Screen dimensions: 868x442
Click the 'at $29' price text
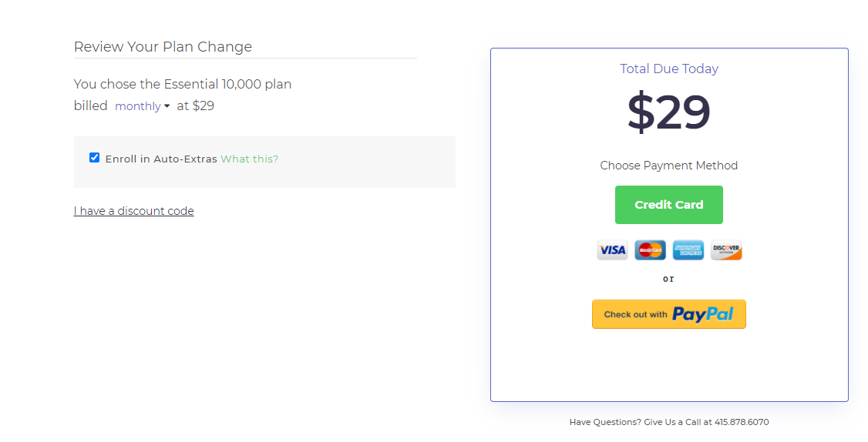(196, 106)
